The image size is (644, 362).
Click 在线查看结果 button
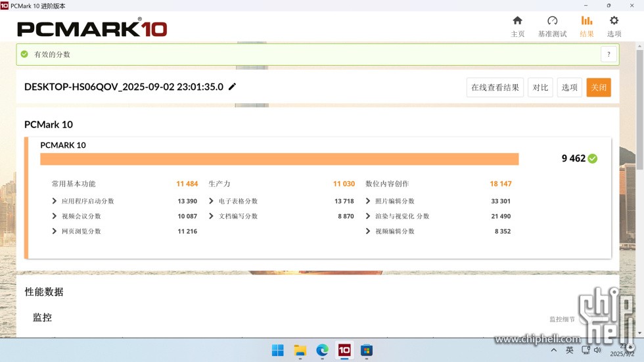(495, 87)
